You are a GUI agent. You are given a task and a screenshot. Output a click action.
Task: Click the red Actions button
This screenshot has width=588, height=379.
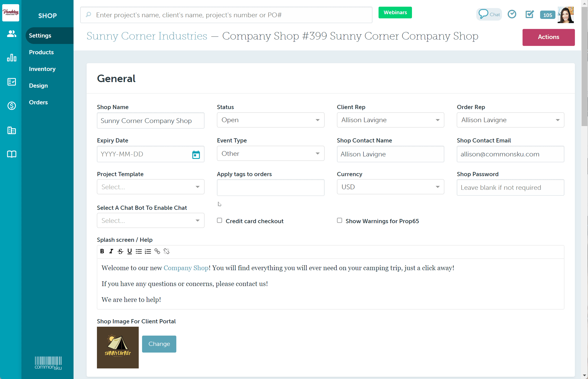[x=548, y=37]
